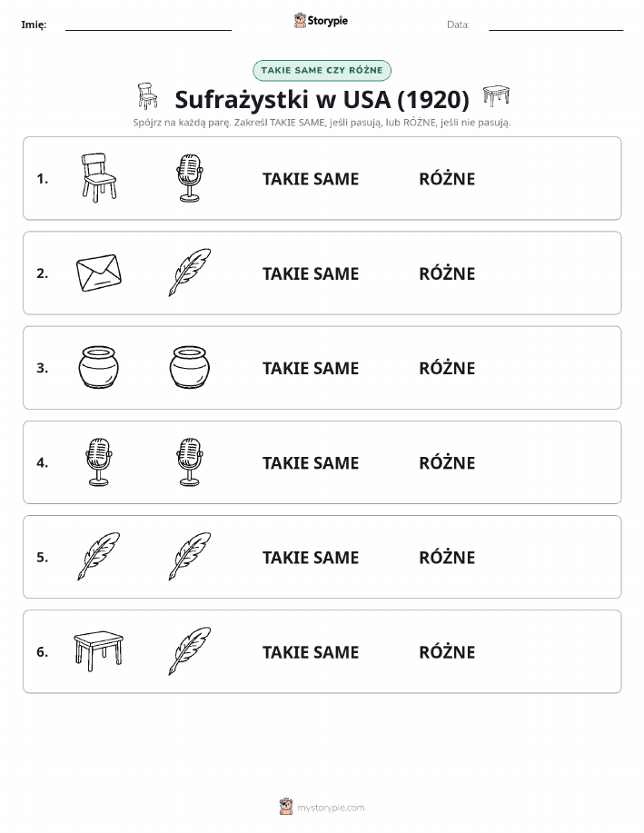This screenshot has width=644, height=833.
Task: Select RÓŻNE for pair 6
Action: (x=447, y=652)
